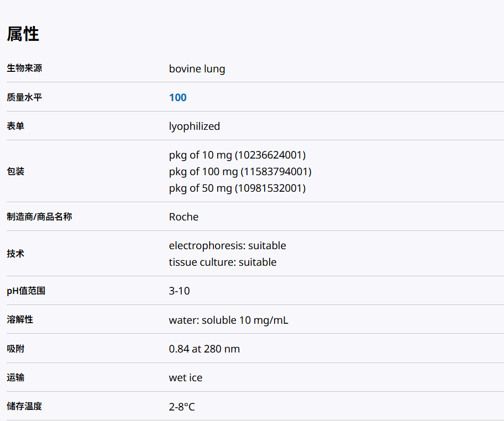Click the pH range value '3-10'
Image resolution: width=504 pixels, height=421 pixels.
[179, 291]
